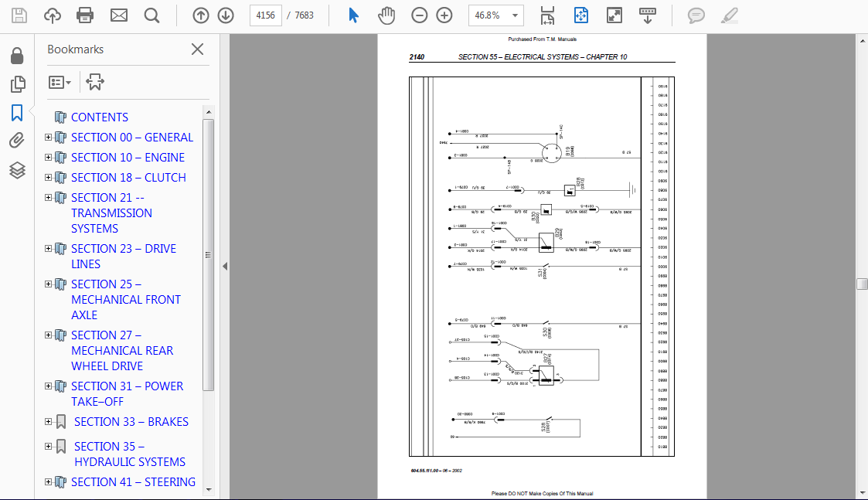Viewport: 868px width, 500px height.
Task: Jump to SECTION 18 – CLUTCH
Action: (x=128, y=177)
